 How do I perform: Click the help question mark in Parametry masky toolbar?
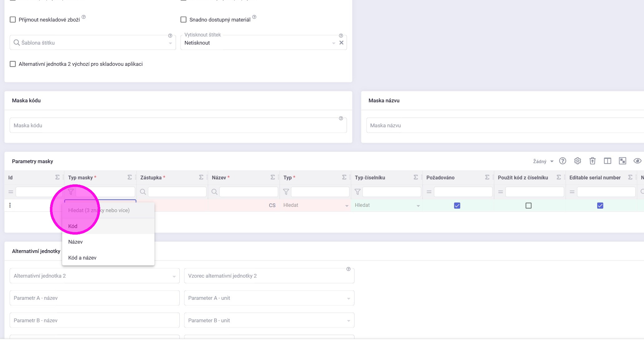tap(562, 161)
